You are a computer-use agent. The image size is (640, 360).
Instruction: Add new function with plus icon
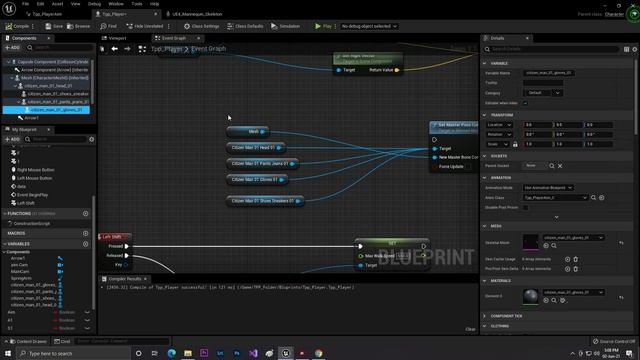click(85, 213)
